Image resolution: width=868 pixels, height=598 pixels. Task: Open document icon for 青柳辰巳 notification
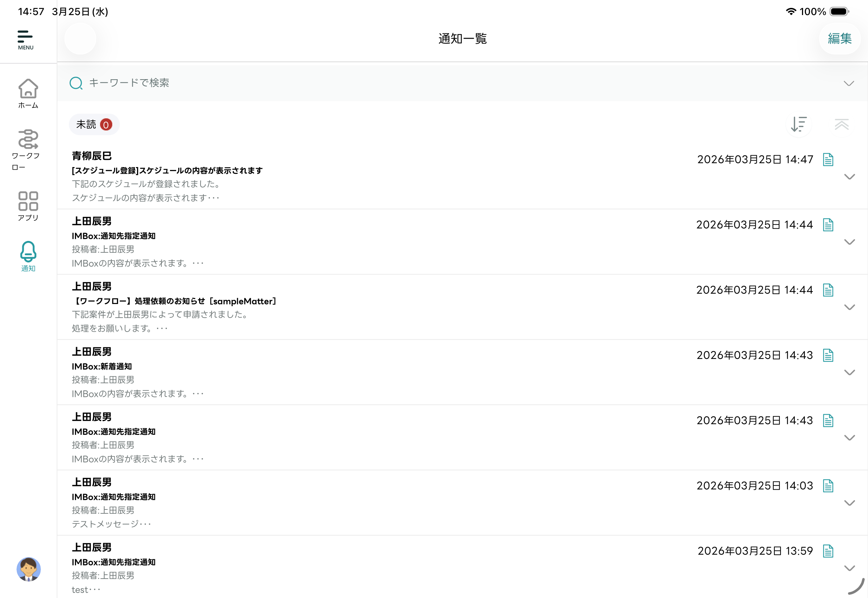point(828,160)
